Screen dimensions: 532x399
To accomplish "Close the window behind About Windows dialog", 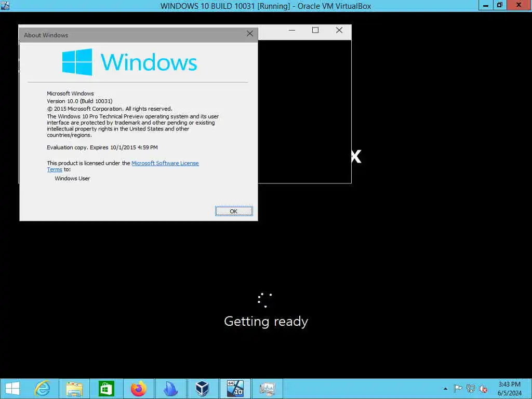I will 339,30.
